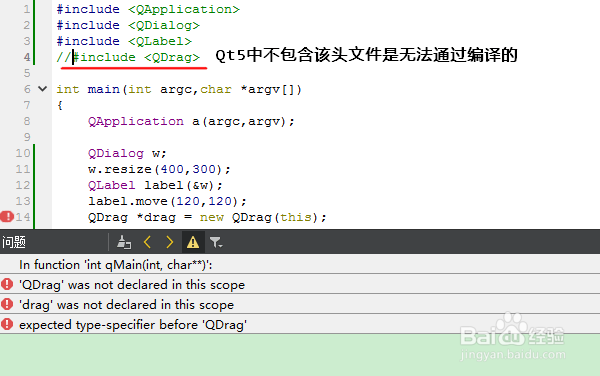This screenshot has width=600, height=376.
Task: Toggle the show warnings triangle button
Action: pyautogui.click(x=193, y=242)
